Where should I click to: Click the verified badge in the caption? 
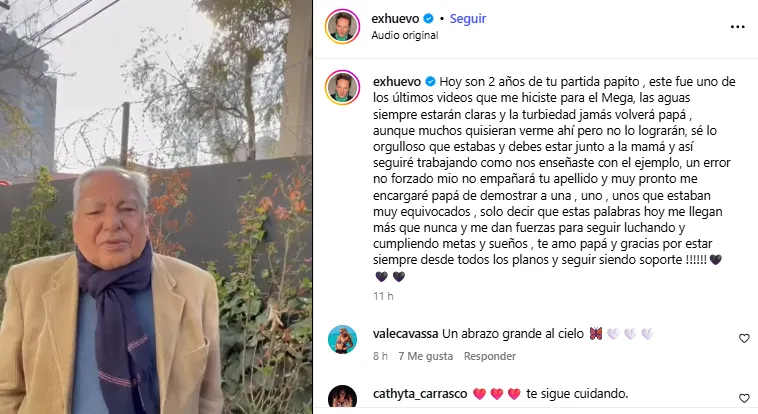430,82
